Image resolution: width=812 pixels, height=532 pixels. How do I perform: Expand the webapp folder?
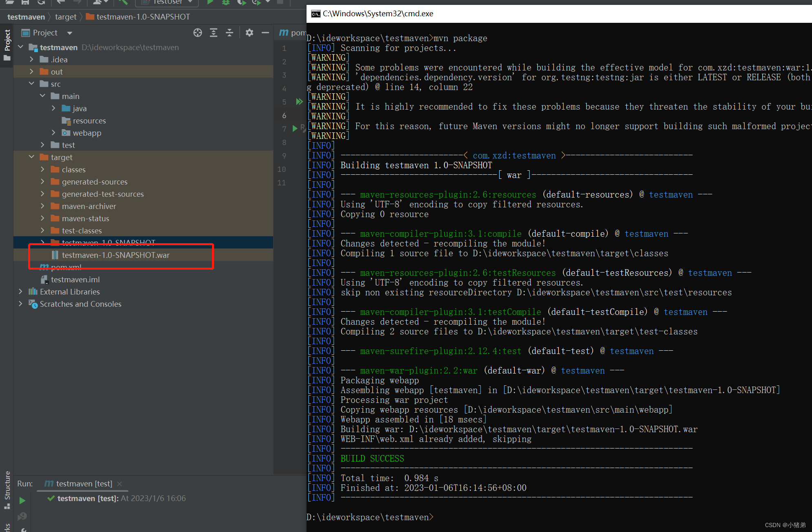pyautogui.click(x=54, y=133)
